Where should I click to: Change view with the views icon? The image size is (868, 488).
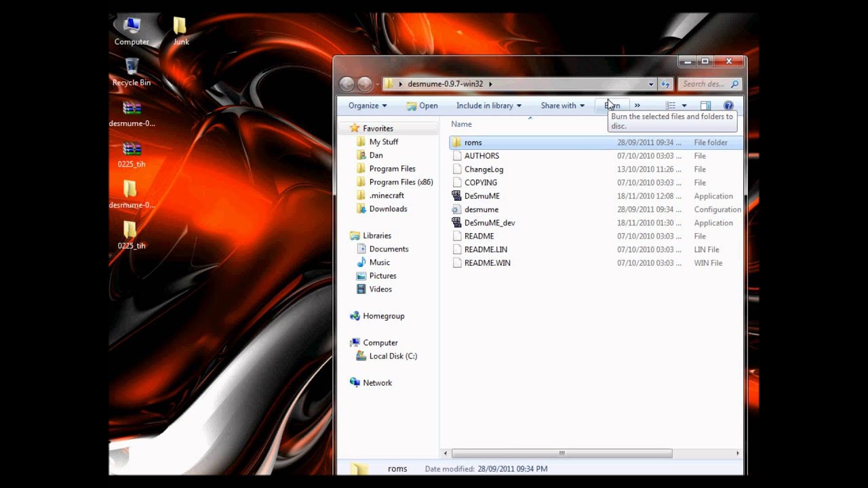click(671, 106)
